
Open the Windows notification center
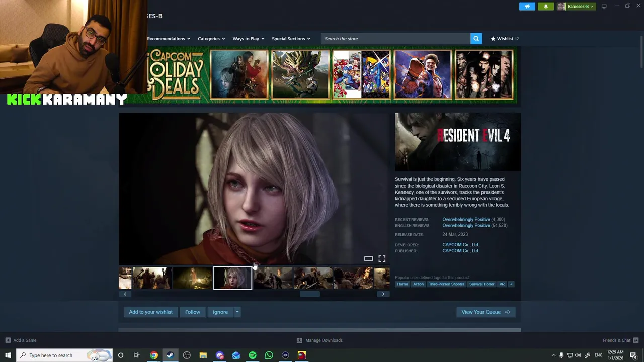coord(633,355)
